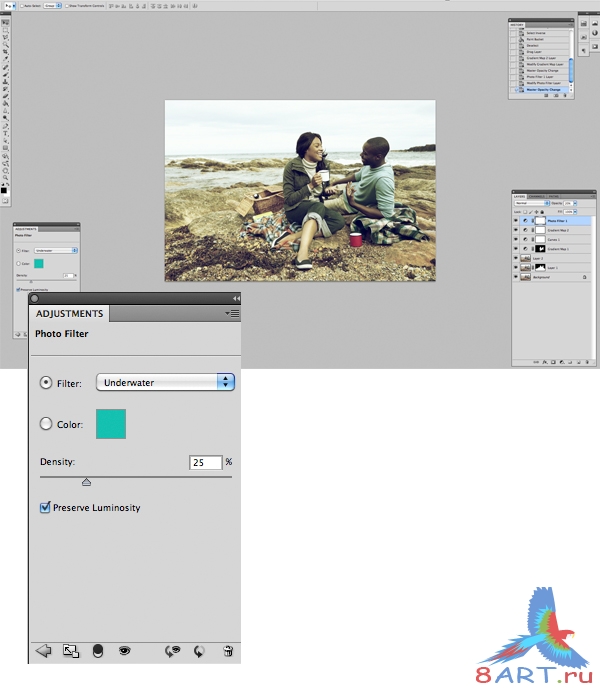Open the layer Opacity dropdown arrow
The image size is (600, 692).
coord(575,203)
